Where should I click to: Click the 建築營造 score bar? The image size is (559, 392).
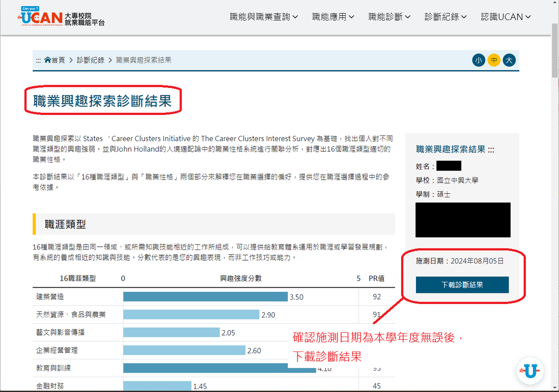click(205, 297)
